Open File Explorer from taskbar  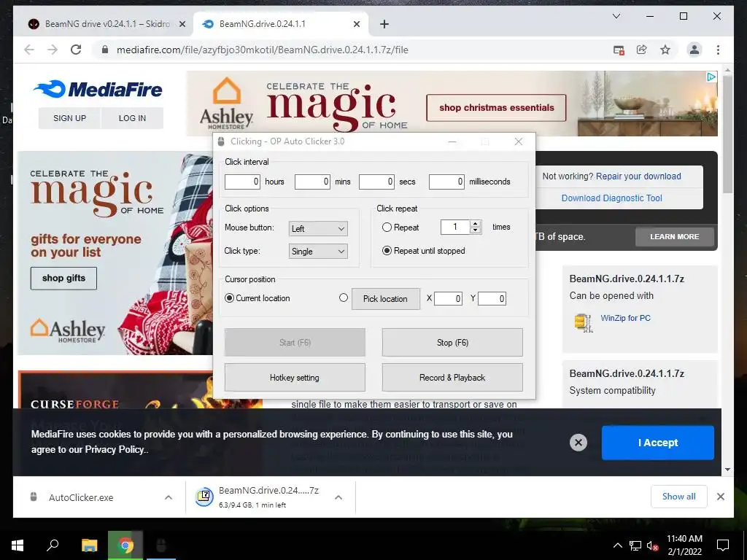(x=89, y=545)
